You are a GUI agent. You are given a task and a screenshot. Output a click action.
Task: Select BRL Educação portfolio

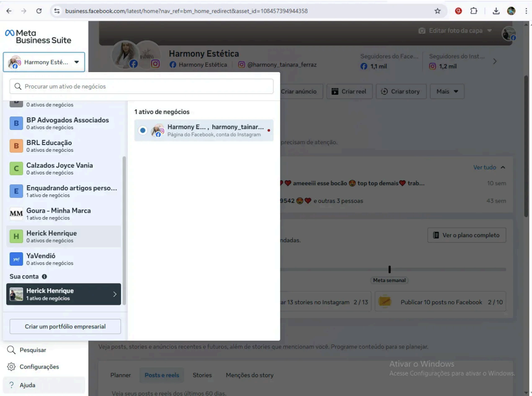tap(64, 146)
